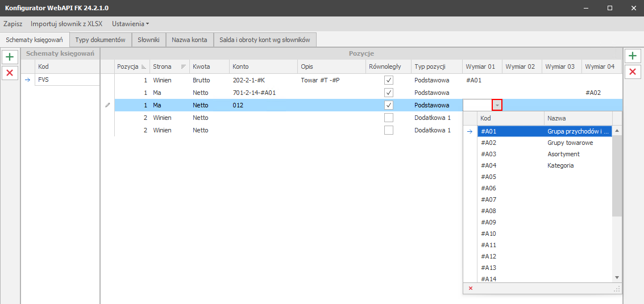Image resolution: width=644 pixels, height=304 pixels.
Task: Click filter icon in Strona column header
Action: (x=183, y=67)
